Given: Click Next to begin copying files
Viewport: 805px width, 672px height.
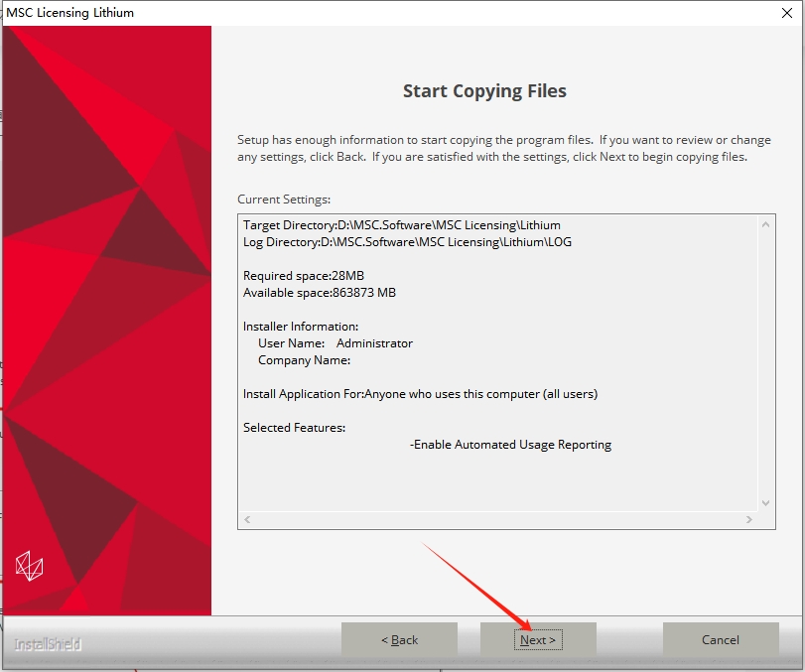Looking at the screenshot, I should [x=538, y=640].
